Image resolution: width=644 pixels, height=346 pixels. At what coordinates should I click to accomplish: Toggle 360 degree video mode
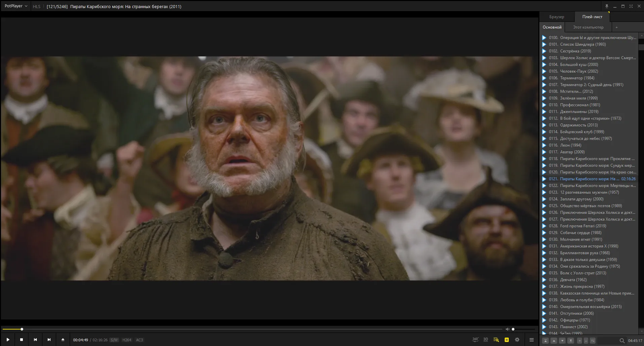click(x=475, y=340)
